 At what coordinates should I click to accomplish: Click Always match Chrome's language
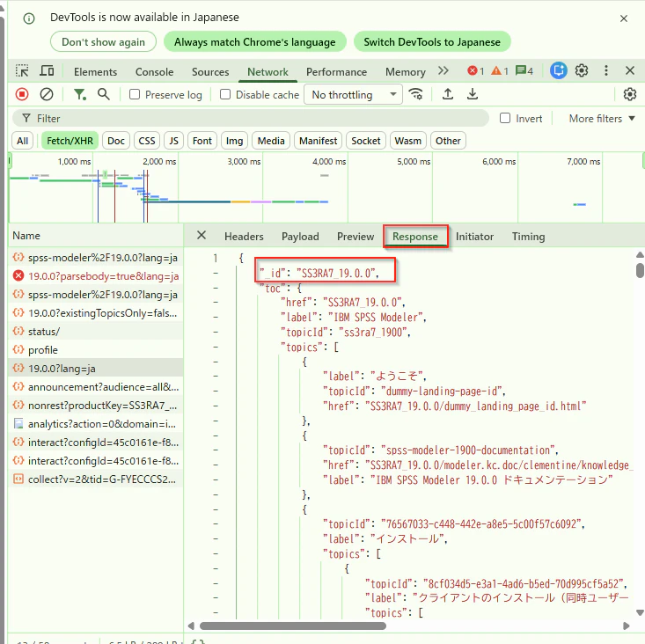254,42
